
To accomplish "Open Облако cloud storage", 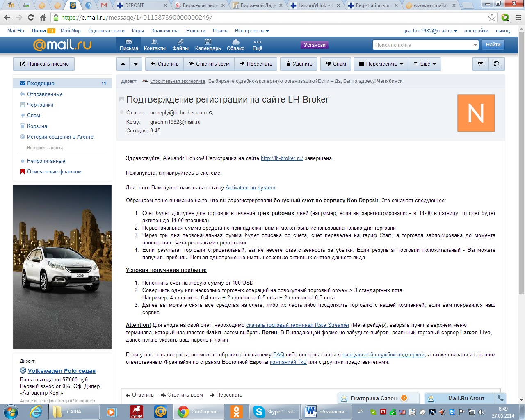I will 235,45.
